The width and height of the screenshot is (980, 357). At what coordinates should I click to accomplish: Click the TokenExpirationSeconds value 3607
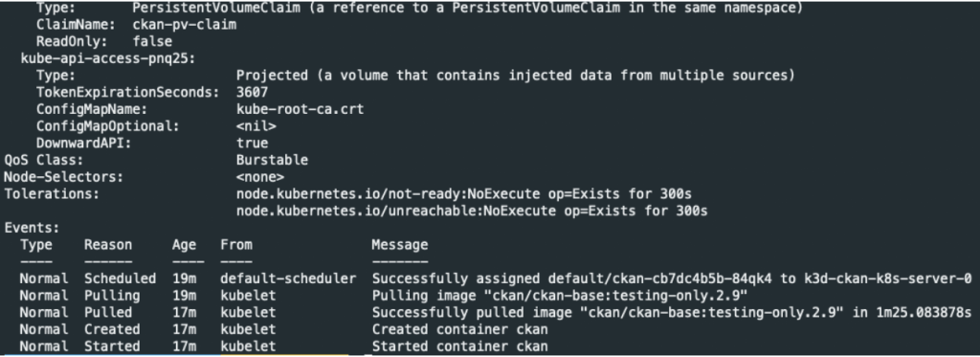tap(252, 93)
